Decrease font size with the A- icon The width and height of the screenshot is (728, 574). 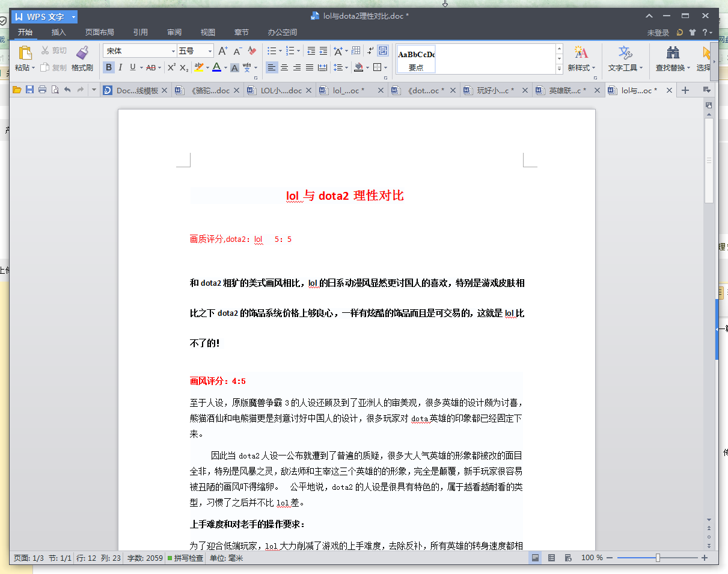pyautogui.click(x=237, y=51)
